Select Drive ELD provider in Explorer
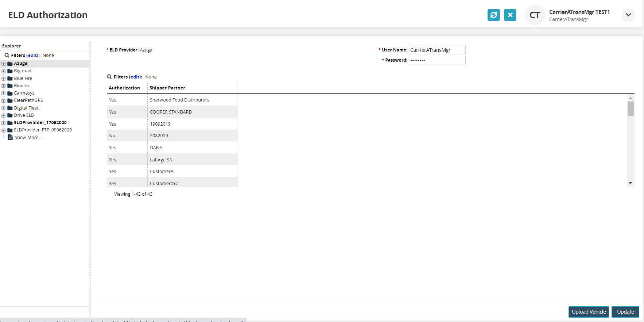This screenshot has width=644, height=322. coord(24,115)
